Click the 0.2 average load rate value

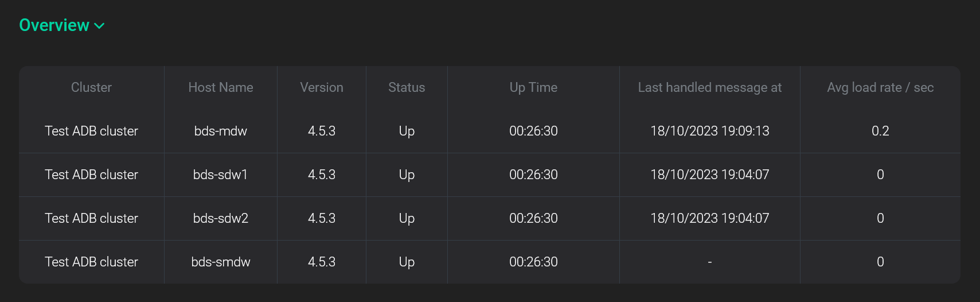[x=880, y=131]
